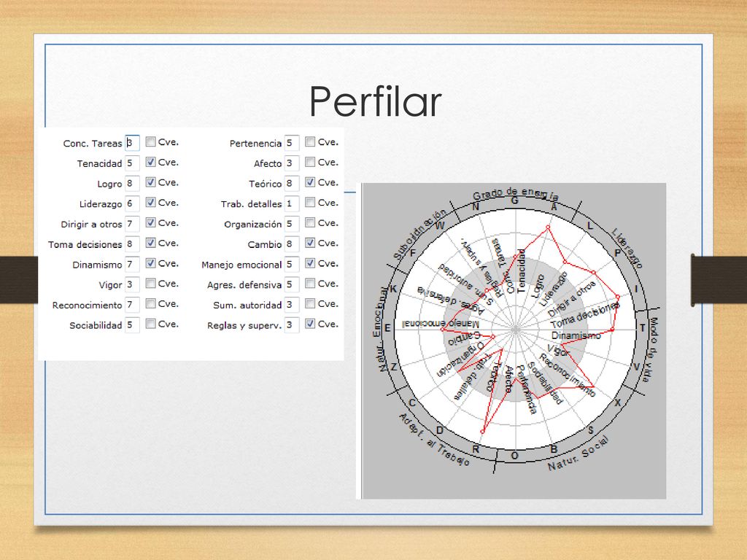Select the Sum. autoridad value field
This screenshot has height=560, width=747.
pos(292,305)
